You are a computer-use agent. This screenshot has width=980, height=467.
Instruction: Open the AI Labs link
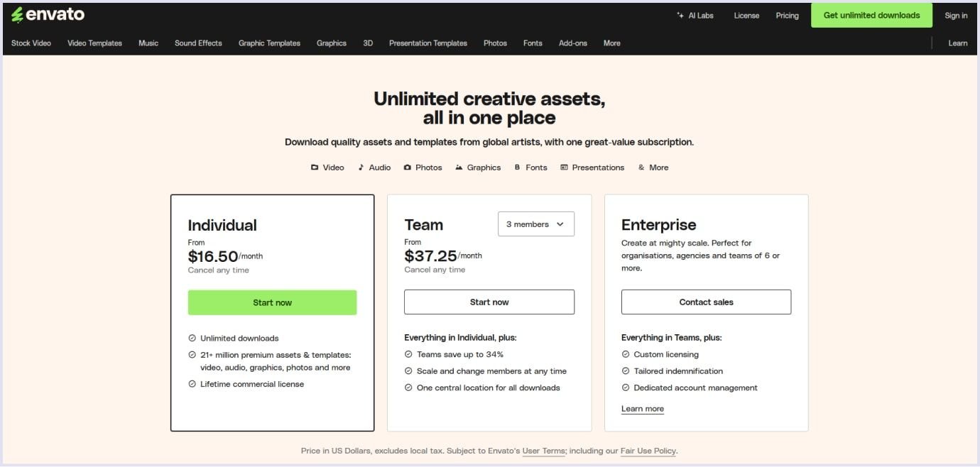click(695, 16)
